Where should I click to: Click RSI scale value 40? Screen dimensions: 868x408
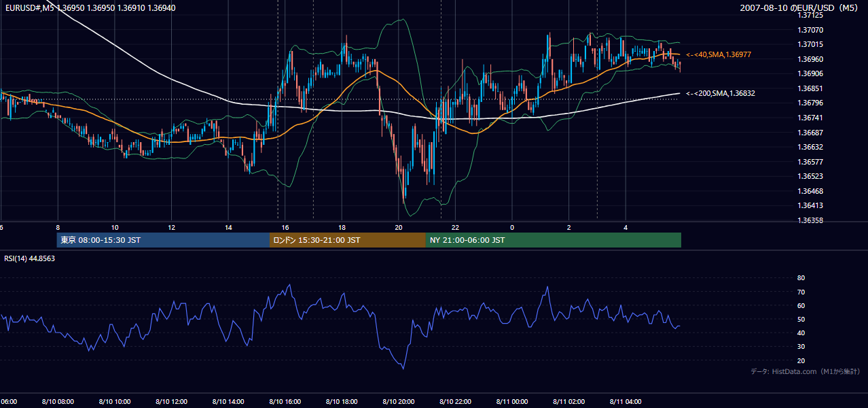[801, 333]
